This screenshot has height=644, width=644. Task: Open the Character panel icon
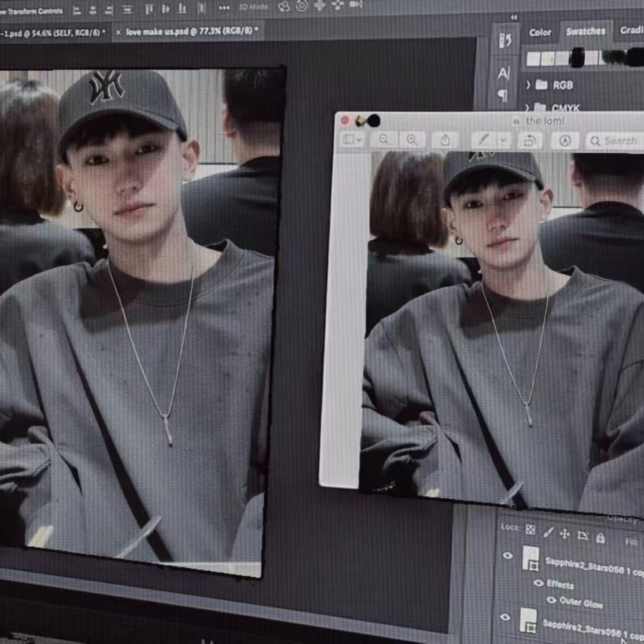[503, 73]
